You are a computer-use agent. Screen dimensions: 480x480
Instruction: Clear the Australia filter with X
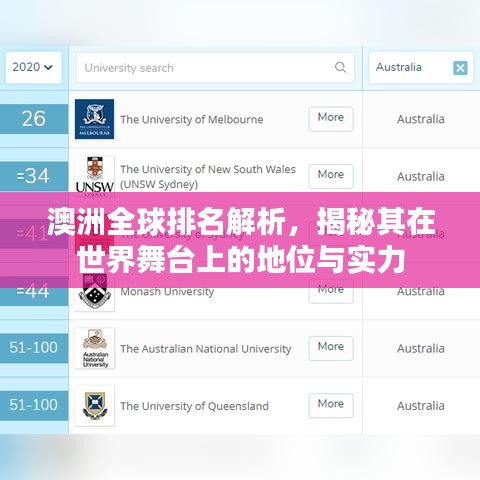point(460,68)
